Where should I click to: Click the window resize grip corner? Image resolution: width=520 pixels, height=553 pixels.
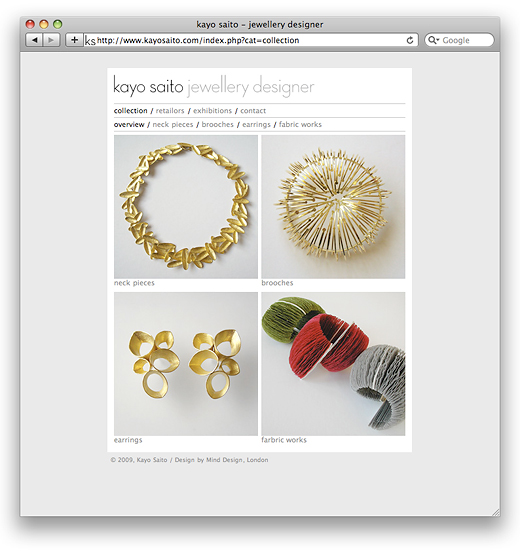496,512
